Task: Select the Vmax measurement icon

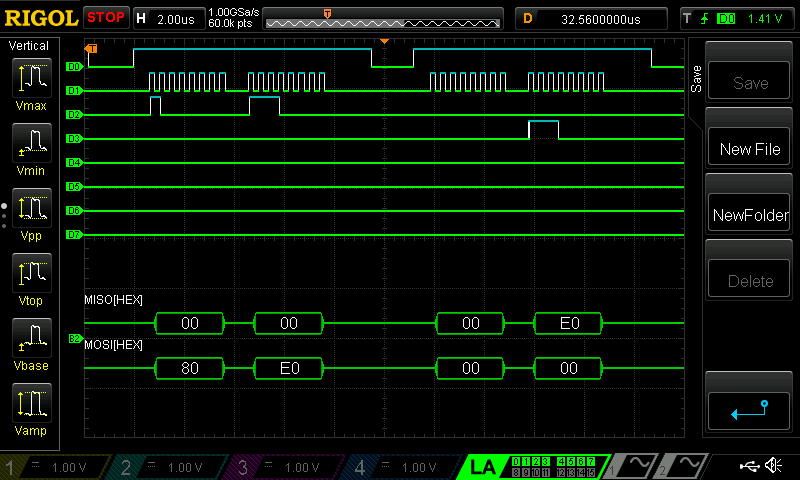Action: 32,78
